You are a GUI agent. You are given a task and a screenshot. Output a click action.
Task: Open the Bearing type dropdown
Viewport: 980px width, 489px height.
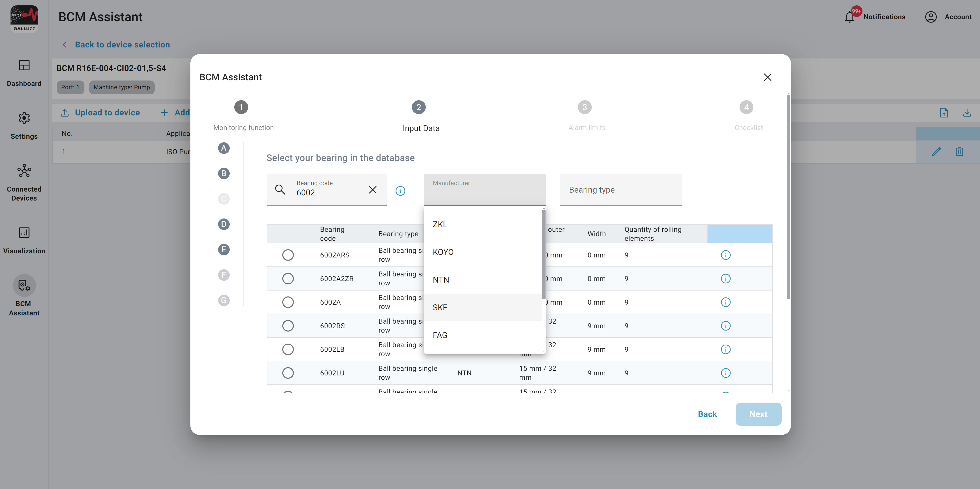coord(620,190)
